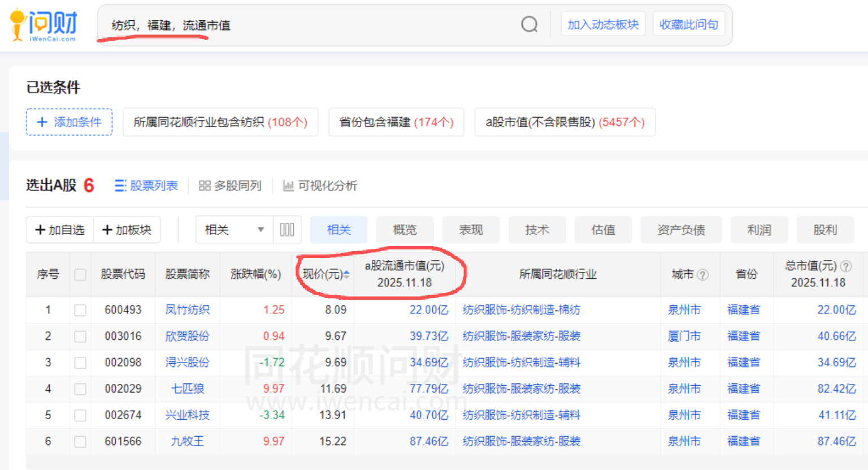Check the box for 欣贺股份 row
This screenshot has height=470, width=868.
80,337
